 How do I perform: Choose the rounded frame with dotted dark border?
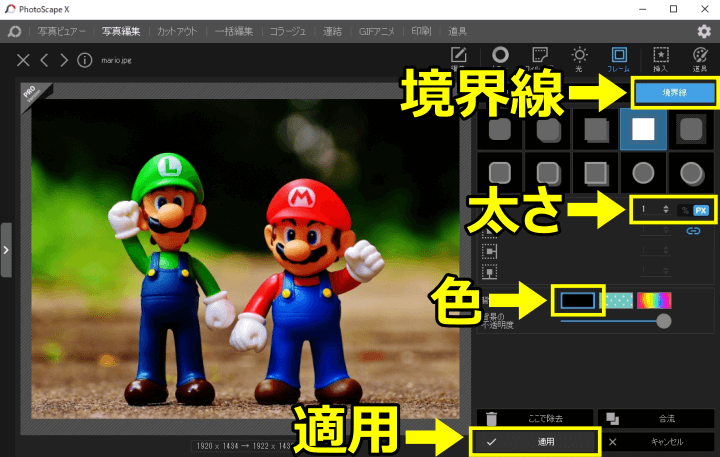tap(691, 129)
